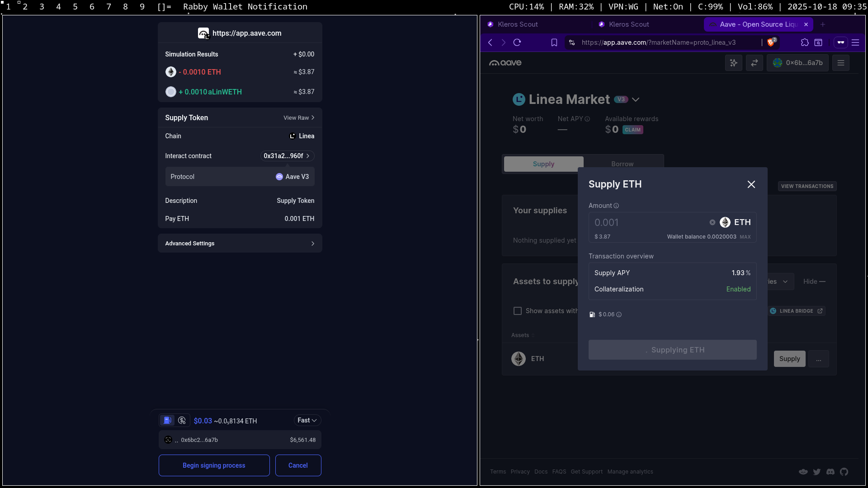Screen dimensions: 868x488
Task: Open the Aave hamburger menu
Action: (x=841, y=63)
